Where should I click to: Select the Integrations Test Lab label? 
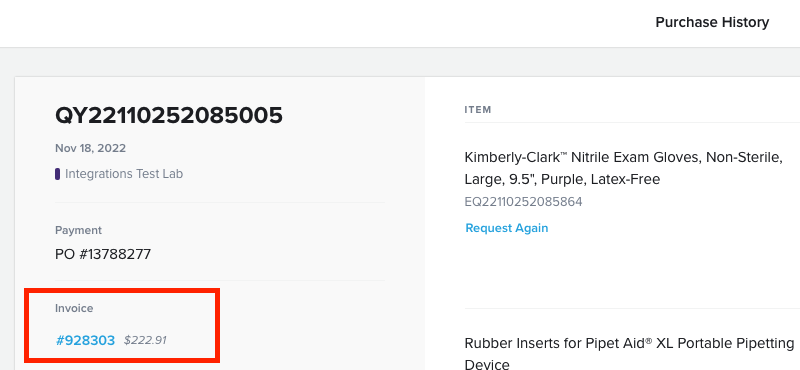tap(124, 174)
